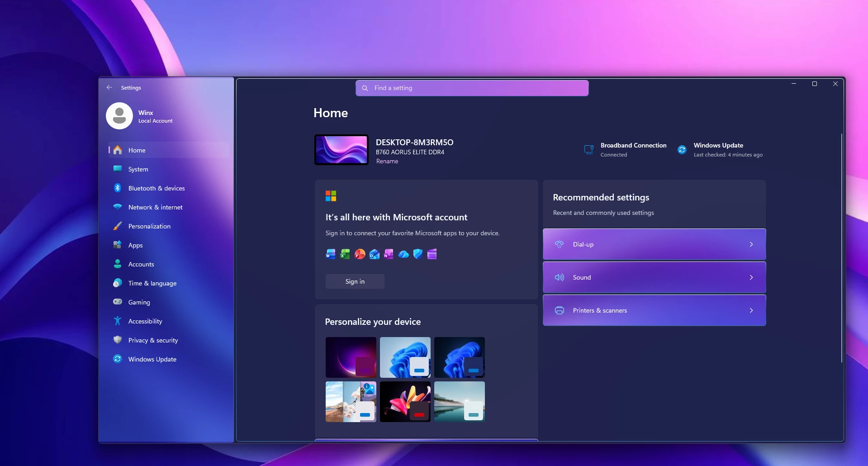The width and height of the screenshot is (868, 466).
Task: Click the Excel app icon
Action: 345,254
